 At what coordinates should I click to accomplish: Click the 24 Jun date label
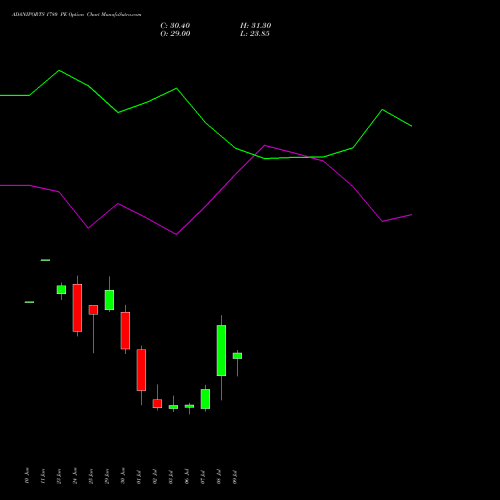pyautogui.click(x=75, y=476)
